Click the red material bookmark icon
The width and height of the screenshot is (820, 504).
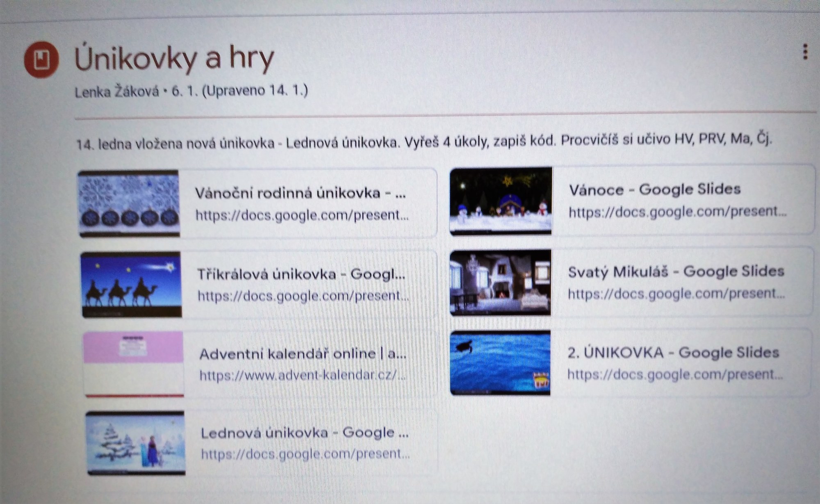point(41,60)
